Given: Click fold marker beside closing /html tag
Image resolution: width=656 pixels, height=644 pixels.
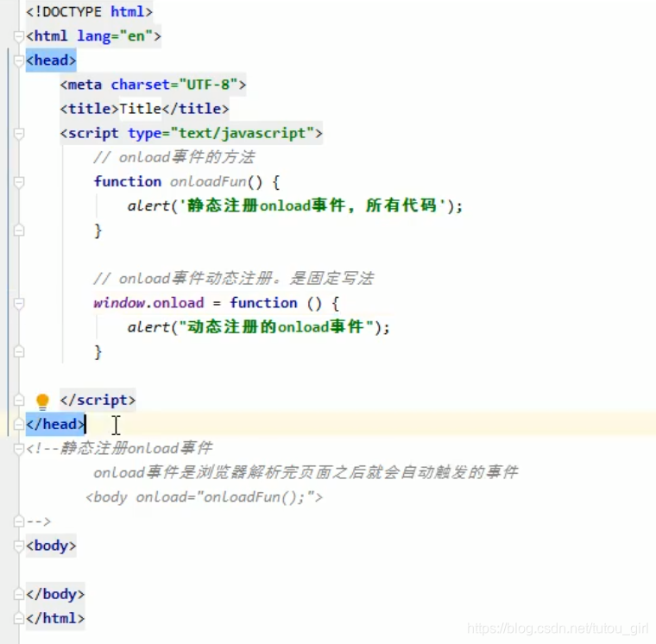Looking at the screenshot, I should [x=18, y=618].
